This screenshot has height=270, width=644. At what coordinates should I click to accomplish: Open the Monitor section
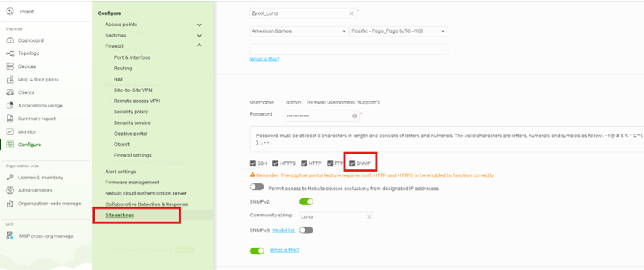(x=27, y=132)
